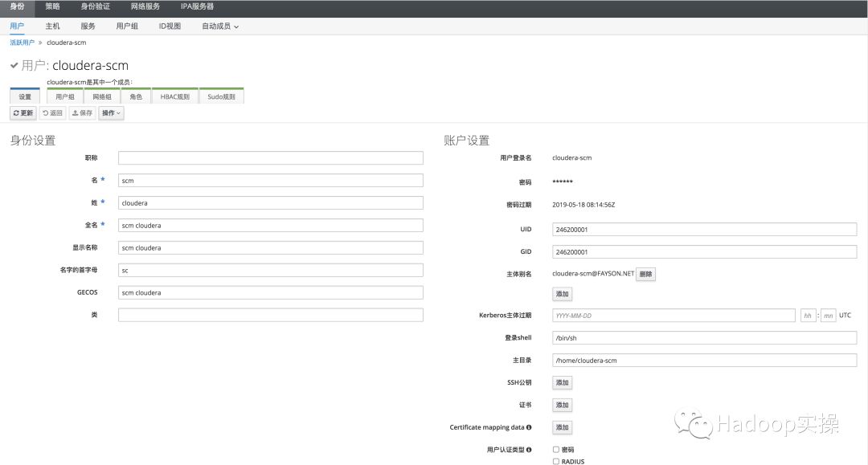Viewport: 868px width, 465px height.
Task: Focus the 姓 field containing cloudera
Action: tap(271, 203)
